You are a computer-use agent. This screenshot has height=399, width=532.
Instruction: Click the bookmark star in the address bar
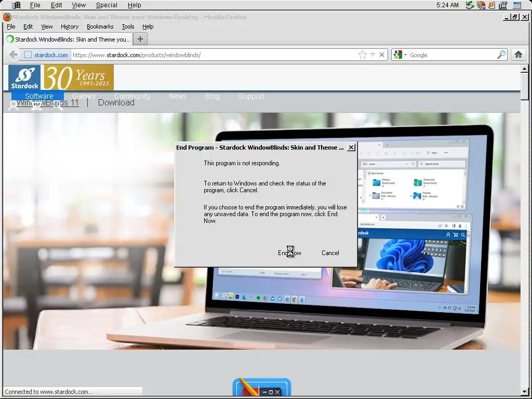pos(362,55)
